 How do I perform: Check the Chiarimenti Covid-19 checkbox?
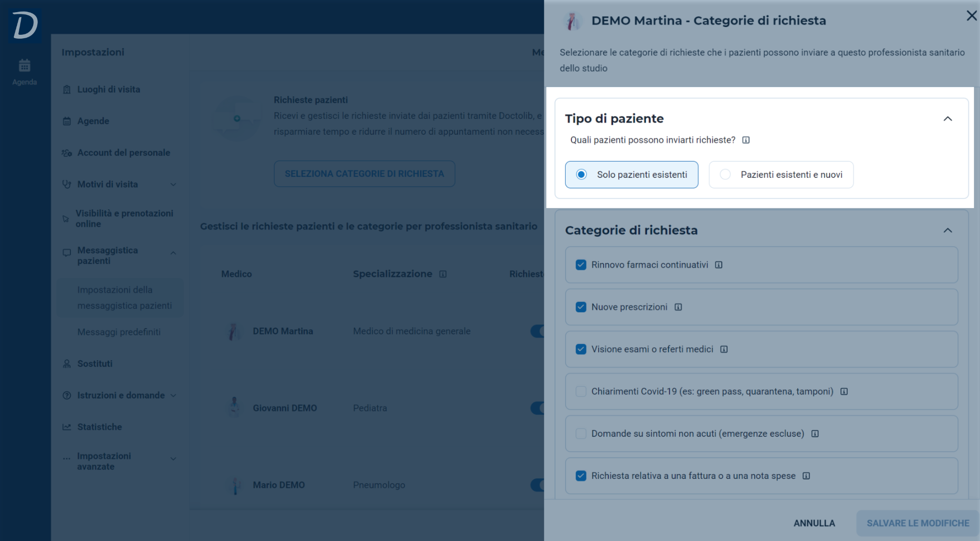coord(581,391)
